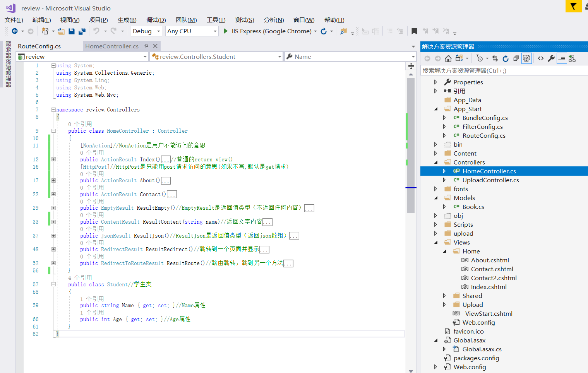This screenshot has width=588, height=373.
Task: Select RouteConfig.cs in Solution Explorer
Action: [x=484, y=135]
